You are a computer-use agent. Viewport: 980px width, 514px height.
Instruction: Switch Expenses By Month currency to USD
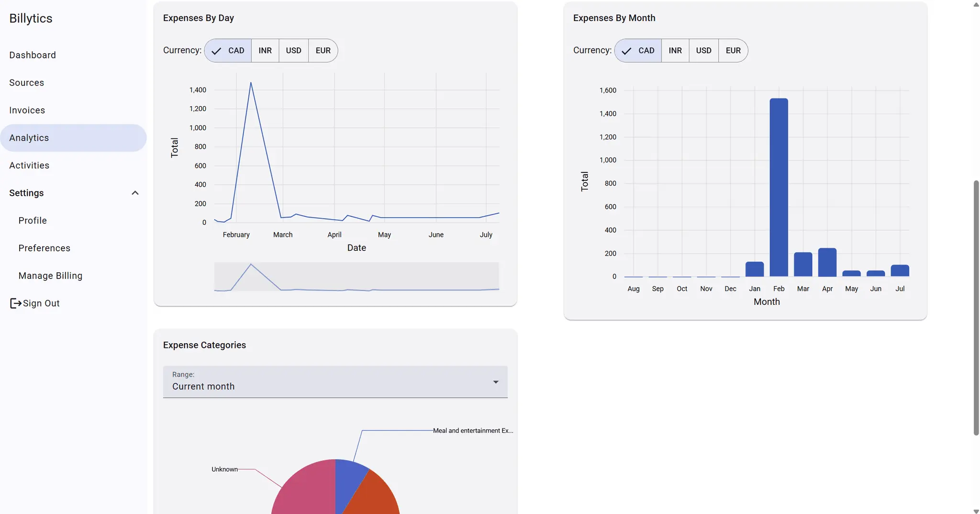[703, 50]
